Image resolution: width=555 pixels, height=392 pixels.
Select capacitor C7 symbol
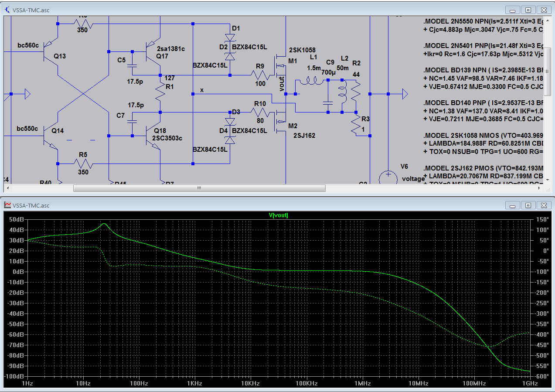click(132, 121)
